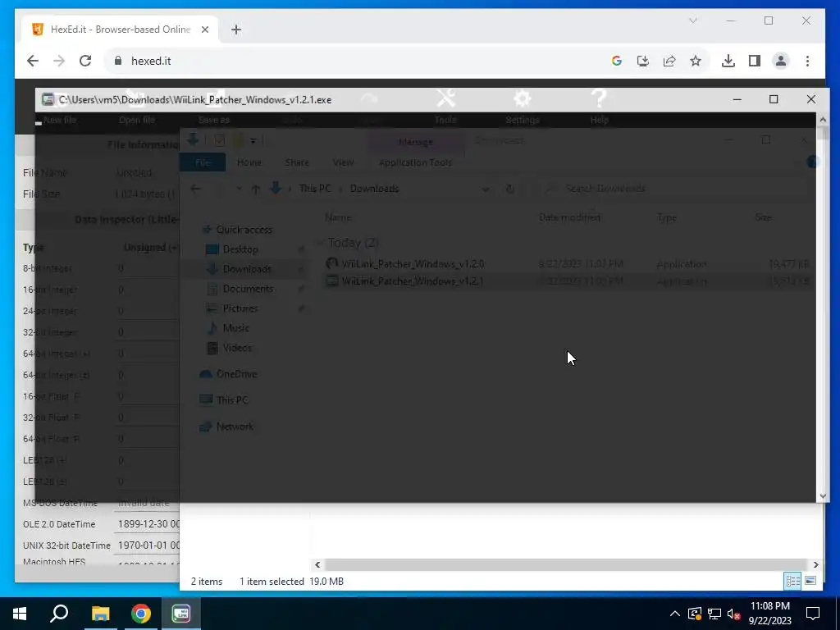Click the Windows Update tray icon
The image size is (840, 630).
click(x=695, y=614)
